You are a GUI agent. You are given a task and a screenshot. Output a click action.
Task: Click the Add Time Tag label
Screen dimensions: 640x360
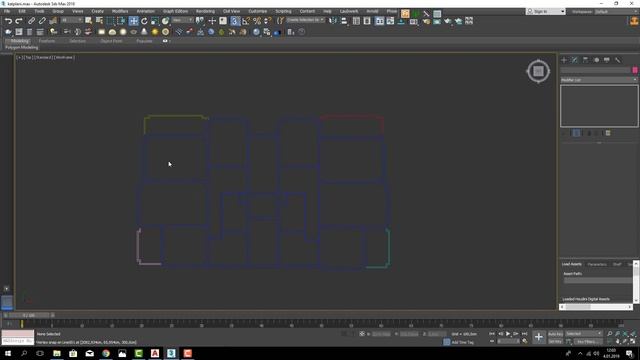tap(462, 342)
